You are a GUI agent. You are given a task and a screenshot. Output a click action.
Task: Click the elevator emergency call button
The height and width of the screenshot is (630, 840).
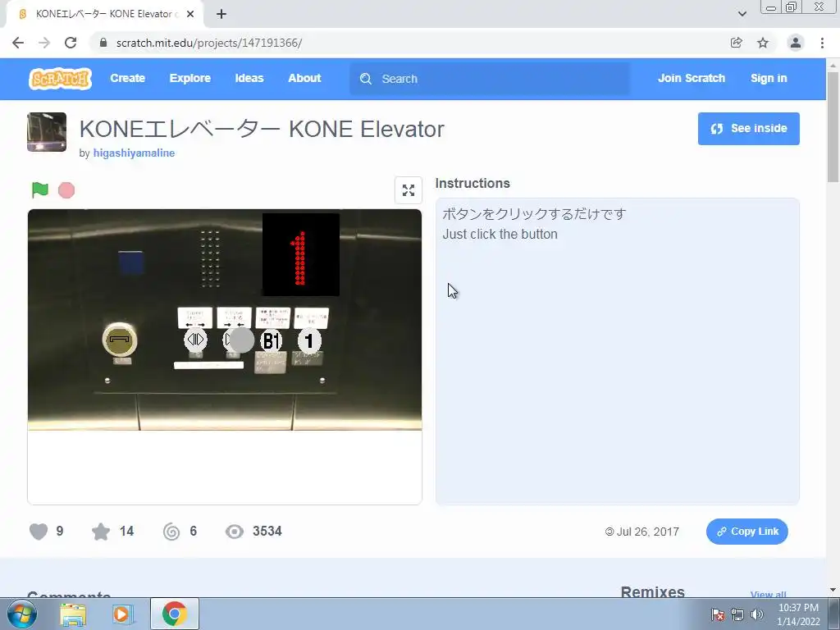120,340
